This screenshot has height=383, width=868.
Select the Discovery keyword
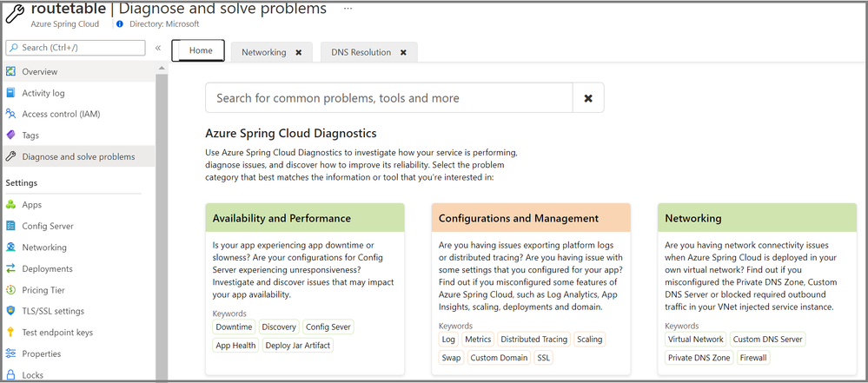(x=279, y=327)
